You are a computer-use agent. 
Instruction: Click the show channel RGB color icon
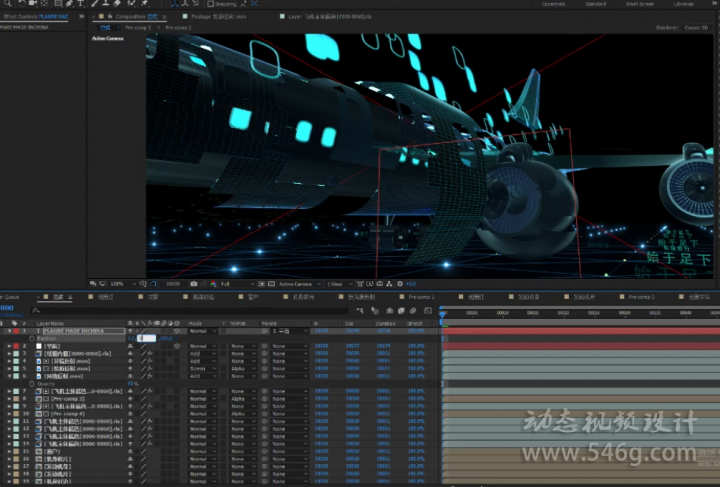pos(213,284)
